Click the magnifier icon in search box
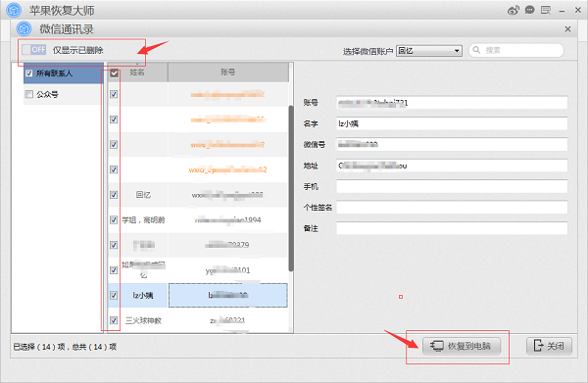The width and height of the screenshot is (588, 383). [476, 50]
